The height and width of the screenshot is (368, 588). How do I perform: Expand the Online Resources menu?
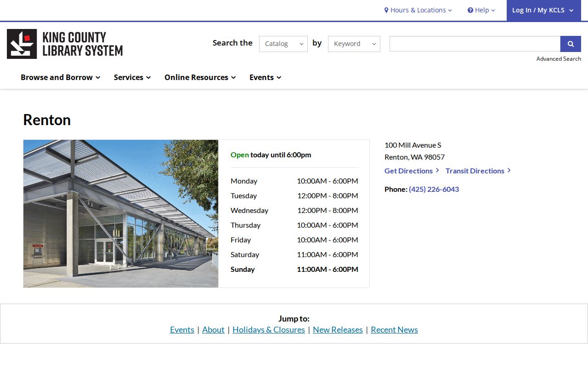[200, 77]
